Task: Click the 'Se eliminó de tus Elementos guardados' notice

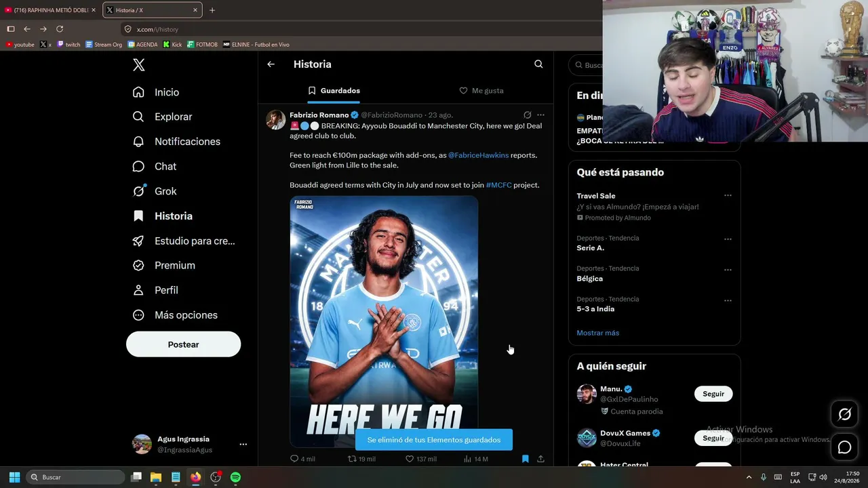Action: tap(434, 440)
